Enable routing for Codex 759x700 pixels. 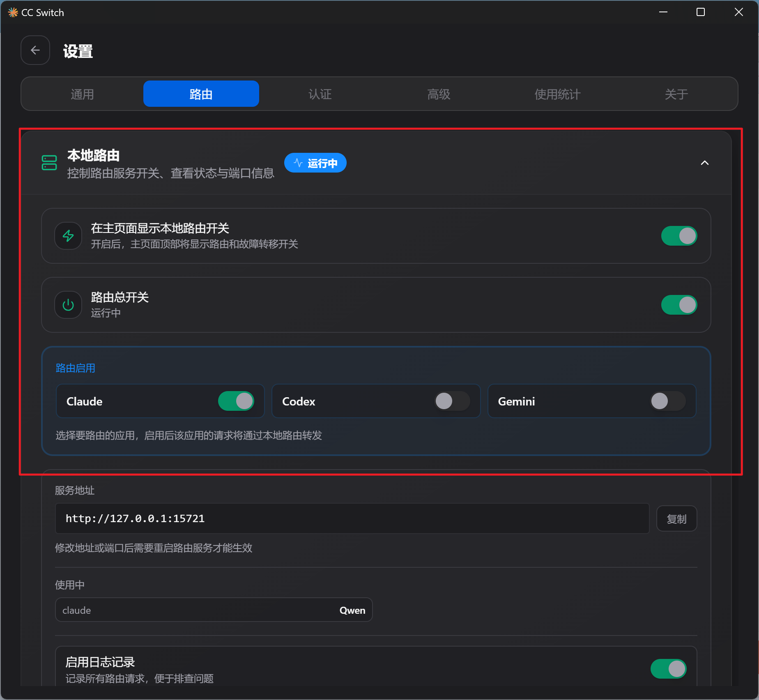pos(452,401)
